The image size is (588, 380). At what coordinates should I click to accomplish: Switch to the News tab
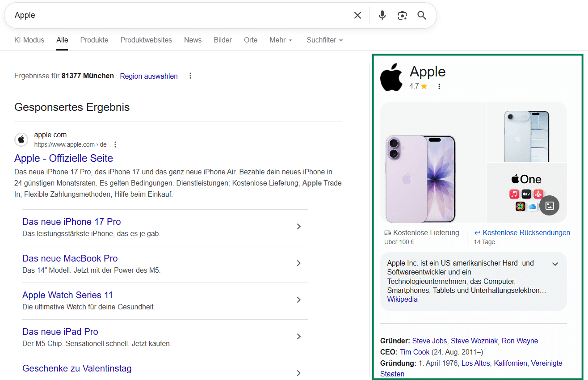tap(193, 40)
